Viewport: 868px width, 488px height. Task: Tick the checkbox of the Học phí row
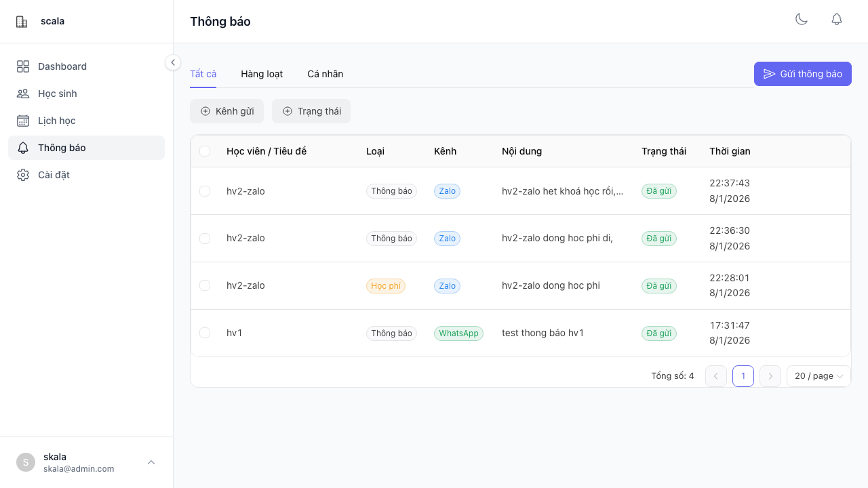coord(205,285)
